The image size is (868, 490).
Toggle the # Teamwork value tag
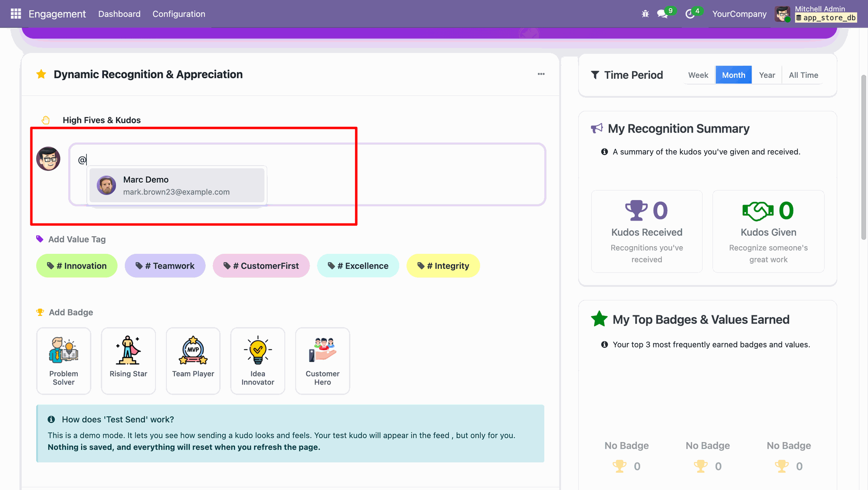(x=165, y=266)
